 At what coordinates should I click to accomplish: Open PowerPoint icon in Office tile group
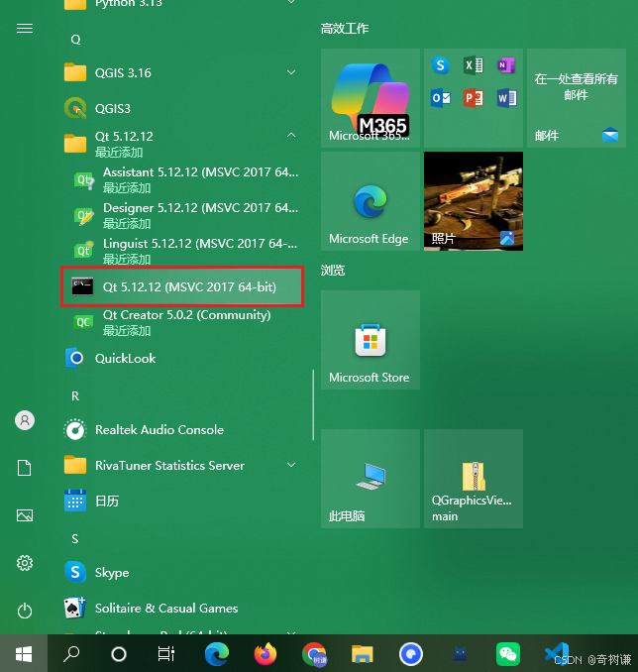pos(474,98)
